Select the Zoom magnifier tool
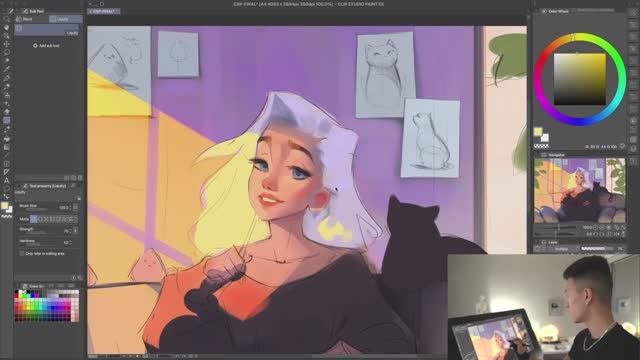The height and width of the screenshot is (360, 640). click(x=7, y=19)
